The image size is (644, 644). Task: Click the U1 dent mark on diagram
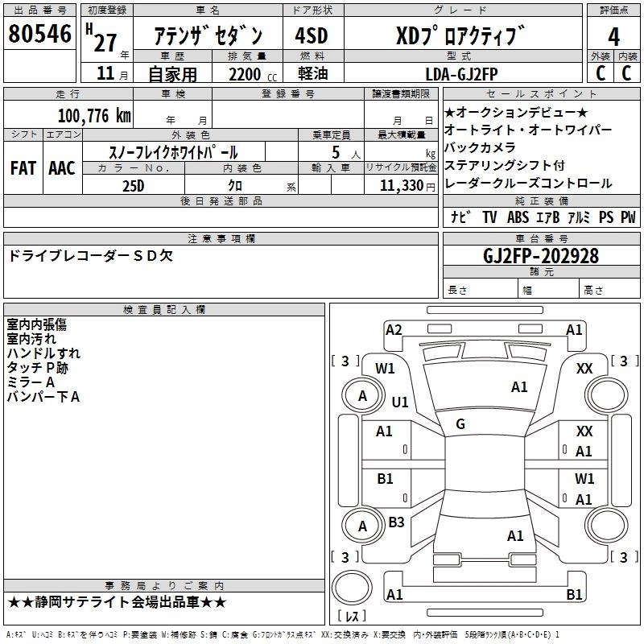400,402
